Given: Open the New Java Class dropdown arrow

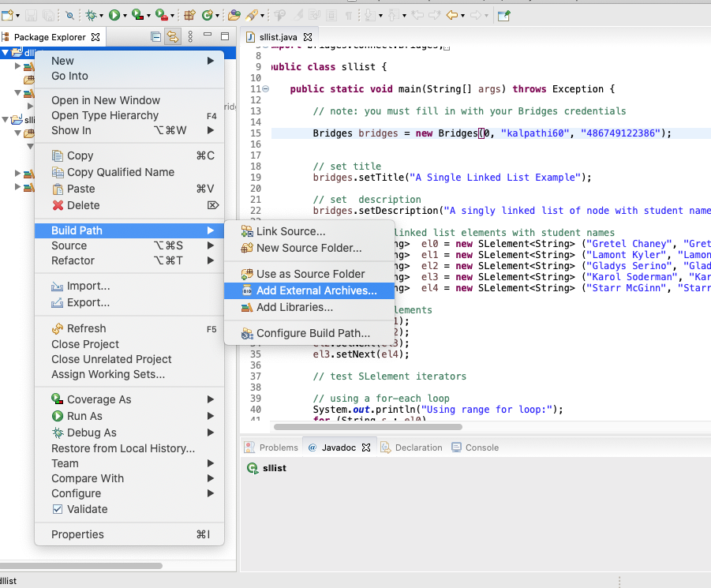Looking at the screenshot, I should [217, 16].
